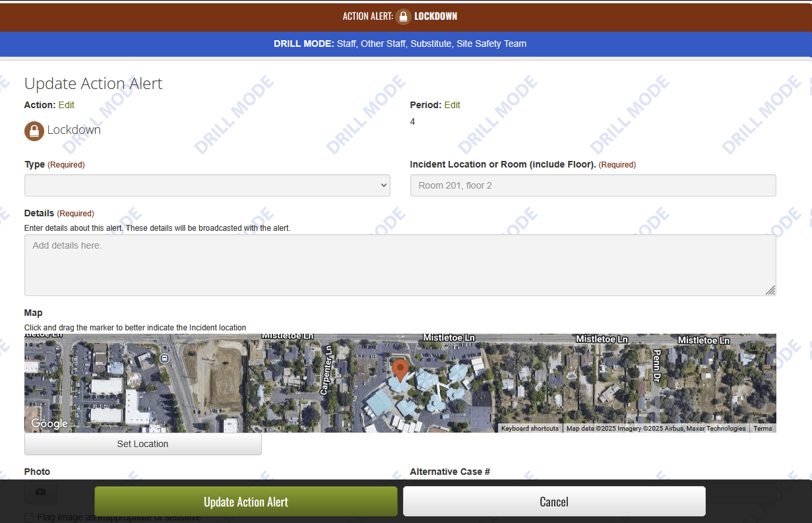812x523 pixels.
Task: Click the Penn Dr street label on map
Action: [656, 367]
